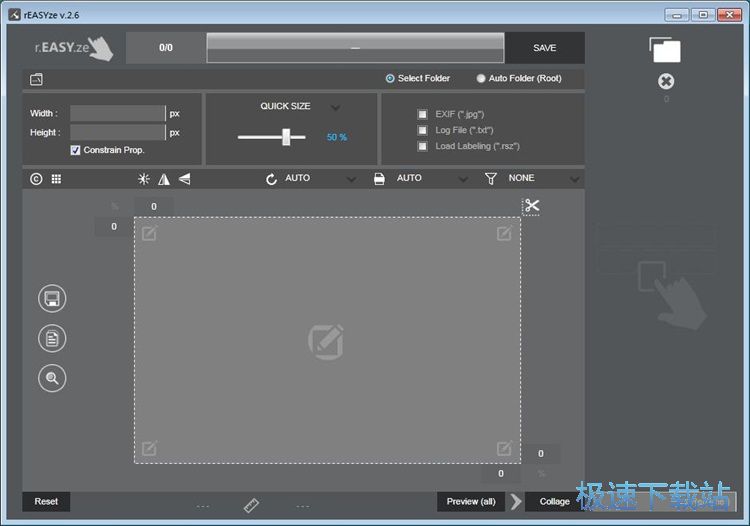This screenshot has width=750, height=526.
Task: Open the copyright watermark tool
Action: 36,179
